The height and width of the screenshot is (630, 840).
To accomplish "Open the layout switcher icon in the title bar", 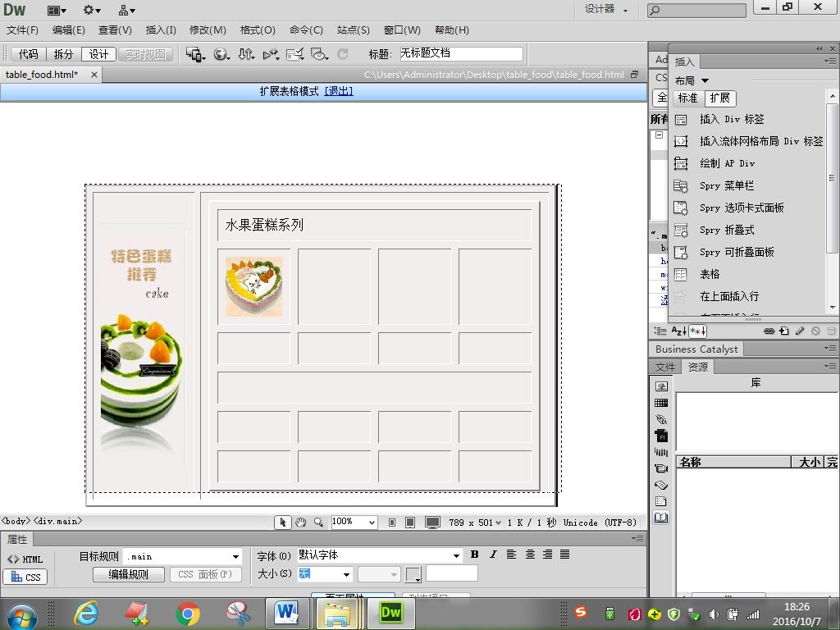I will point(57,10).
